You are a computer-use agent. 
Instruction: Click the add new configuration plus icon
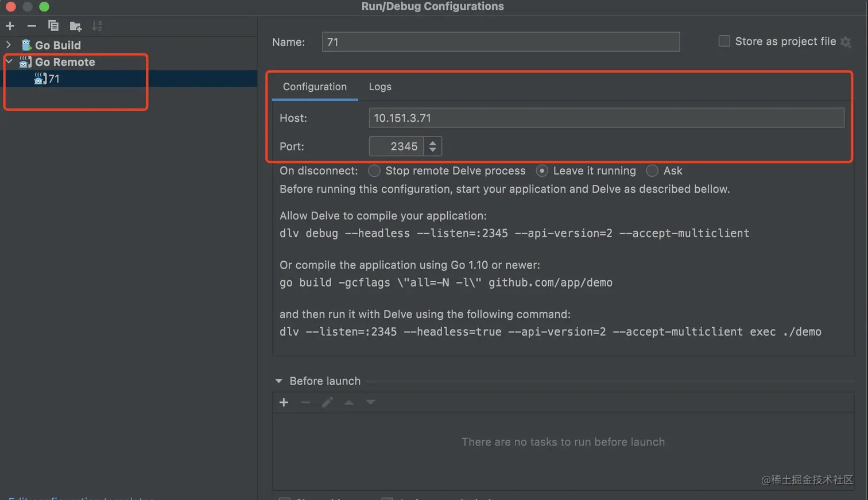point(10,26)
